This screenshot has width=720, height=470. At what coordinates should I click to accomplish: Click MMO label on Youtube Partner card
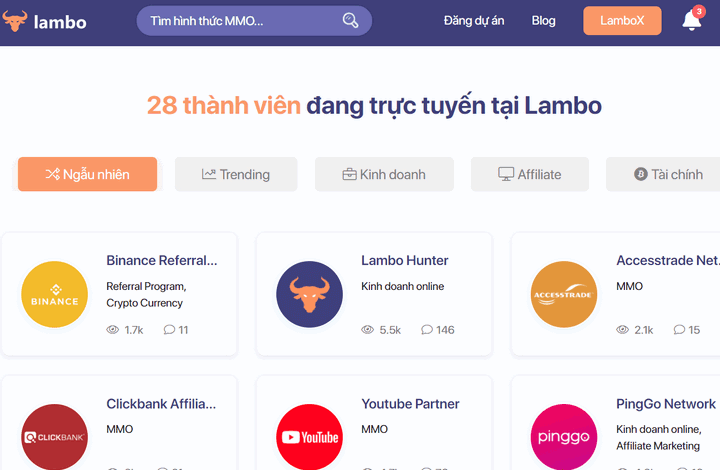(x=375, y=429)
